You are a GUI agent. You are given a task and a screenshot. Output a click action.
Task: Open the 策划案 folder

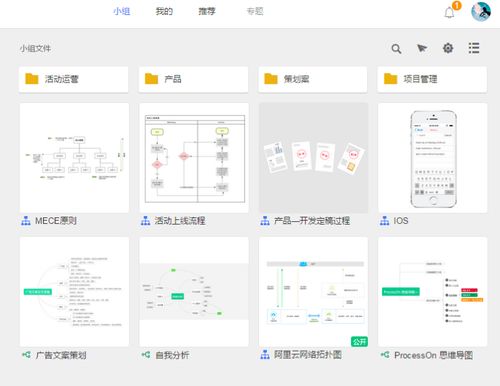pos(313,79)
